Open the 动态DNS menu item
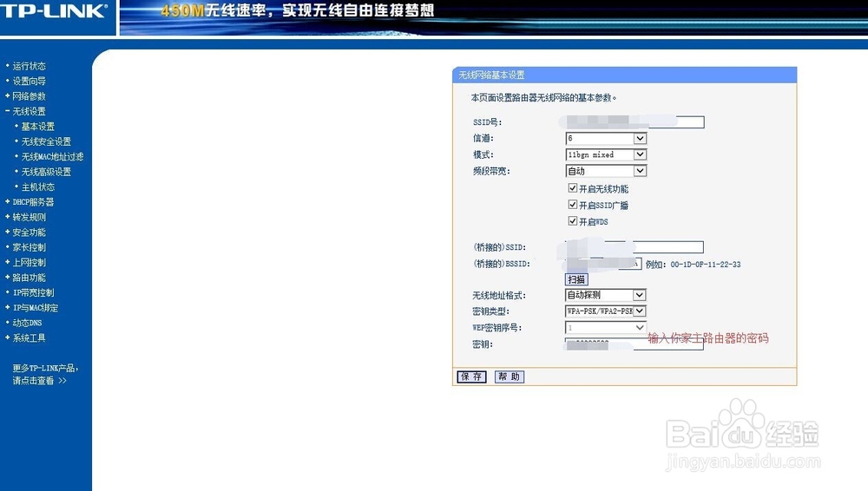 (27, 323)
